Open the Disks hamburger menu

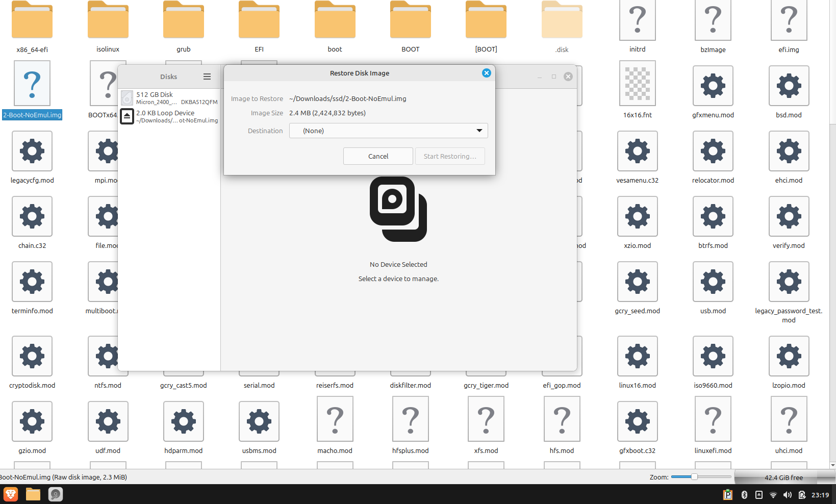(x=207, y=77)
